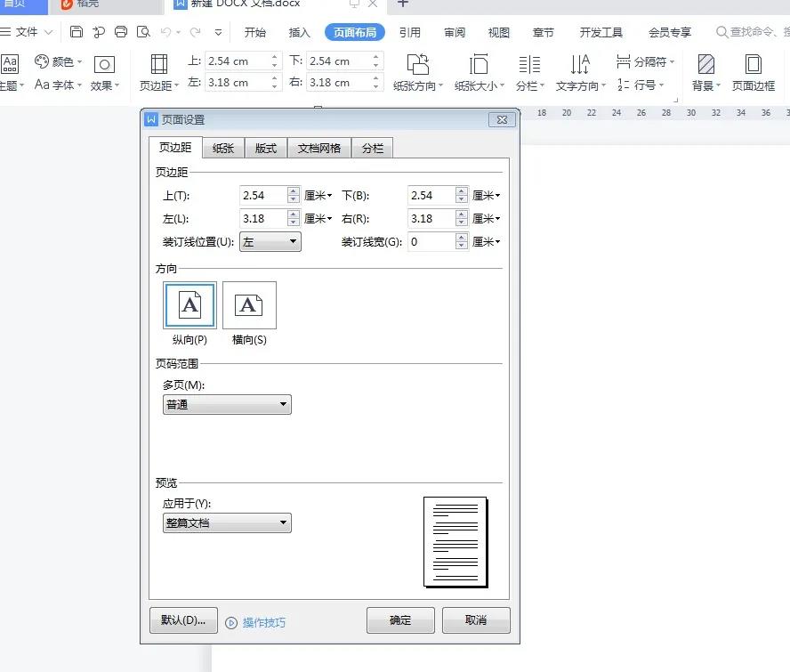Click the page preview thumbnail
The image size is (790, 672).
(x=456, y=542)
